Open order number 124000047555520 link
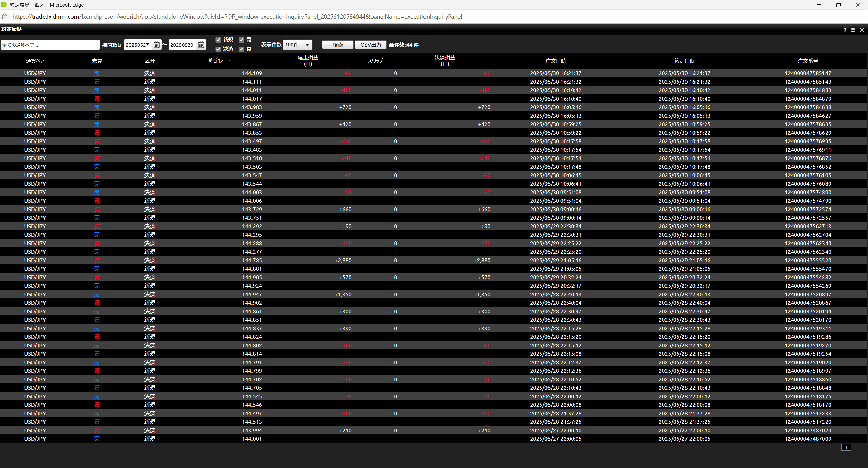The image size is (868, 468). 808,260
